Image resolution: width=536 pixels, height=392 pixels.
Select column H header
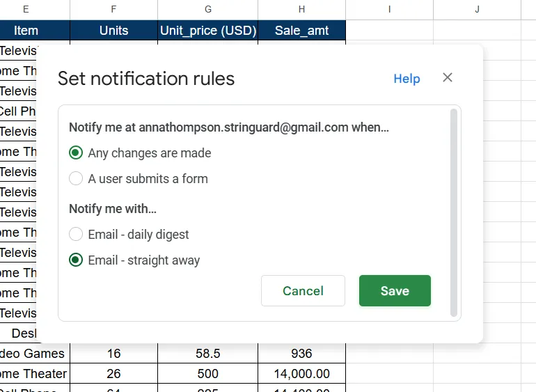(x=302, y=10)
